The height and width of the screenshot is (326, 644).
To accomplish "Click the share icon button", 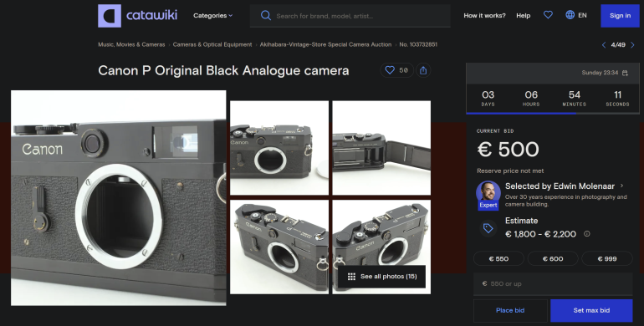I will tap(423, 70).
